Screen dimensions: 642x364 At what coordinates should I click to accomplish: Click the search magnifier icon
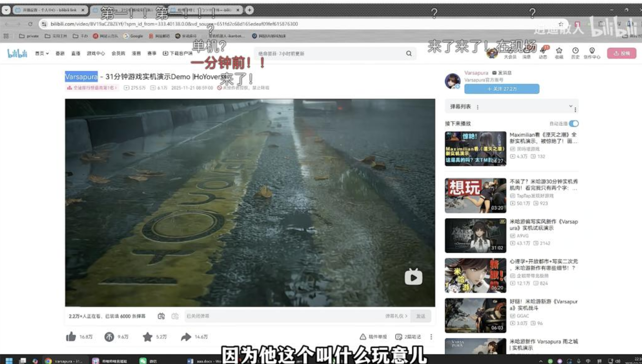tap(409, 54)
